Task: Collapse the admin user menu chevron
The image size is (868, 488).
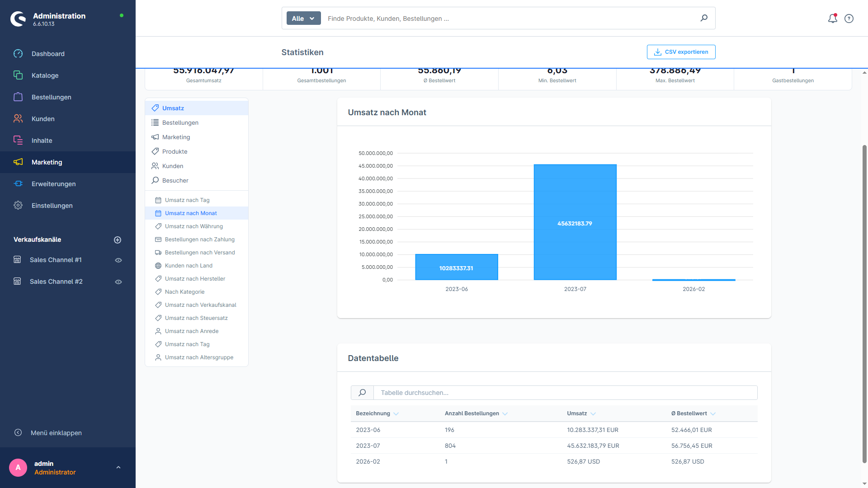Action: coord(118,467)
